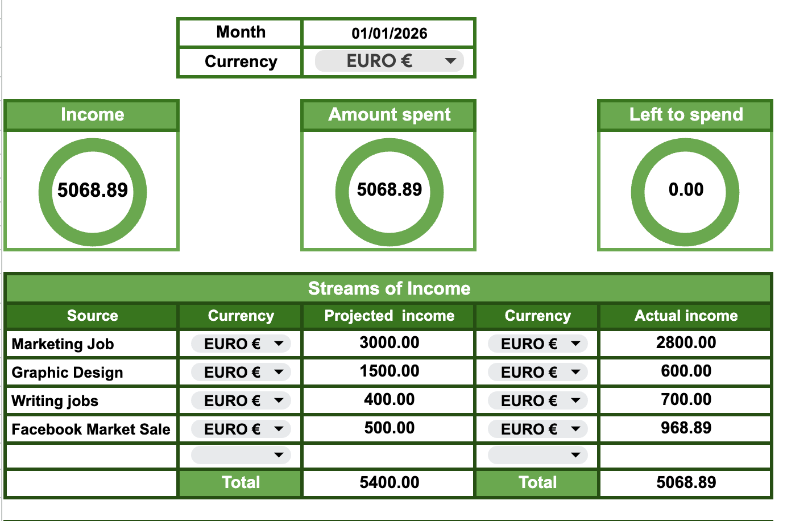Click the Streams of Income header banner
Viewport: 812px width, 521px height.
(x=388, y=288)
